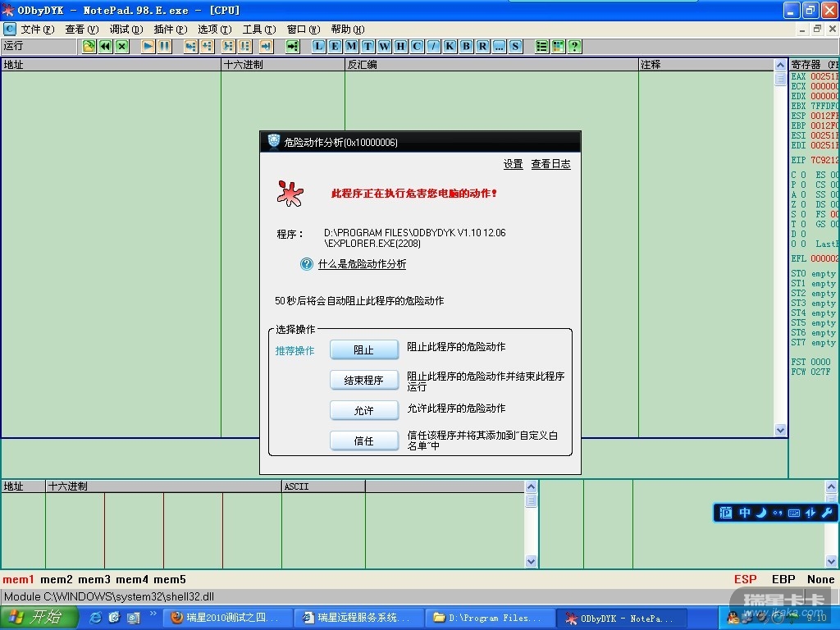Click 什么是危险动作分析 help link

coord(362,264)
